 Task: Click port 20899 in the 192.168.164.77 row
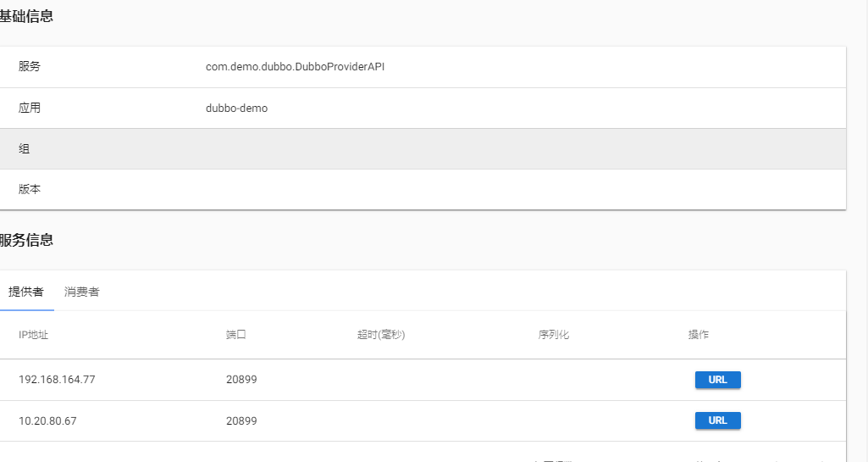(241, 380)
